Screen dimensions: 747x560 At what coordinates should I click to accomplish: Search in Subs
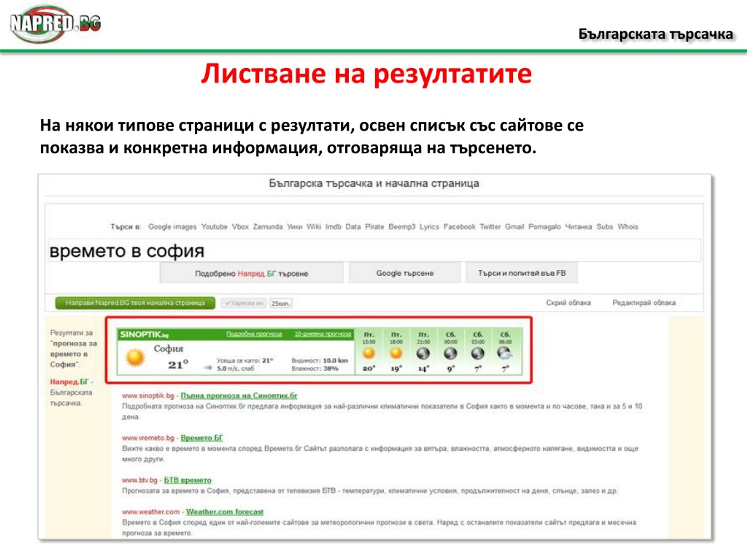coord(605,227)
